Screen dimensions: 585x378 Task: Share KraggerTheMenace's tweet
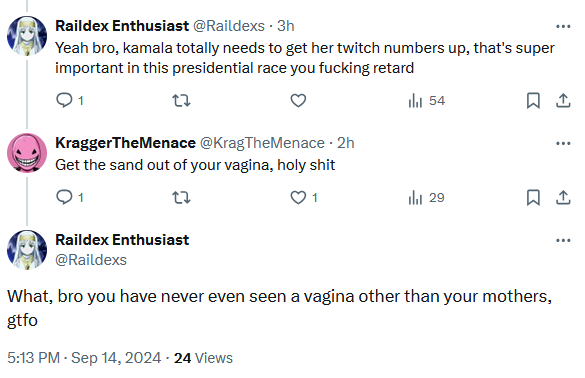[x=563, y=197]
